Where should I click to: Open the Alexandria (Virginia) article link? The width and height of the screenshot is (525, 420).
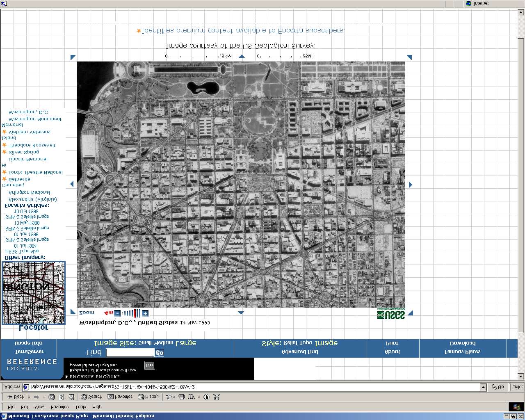click(33, 199)
